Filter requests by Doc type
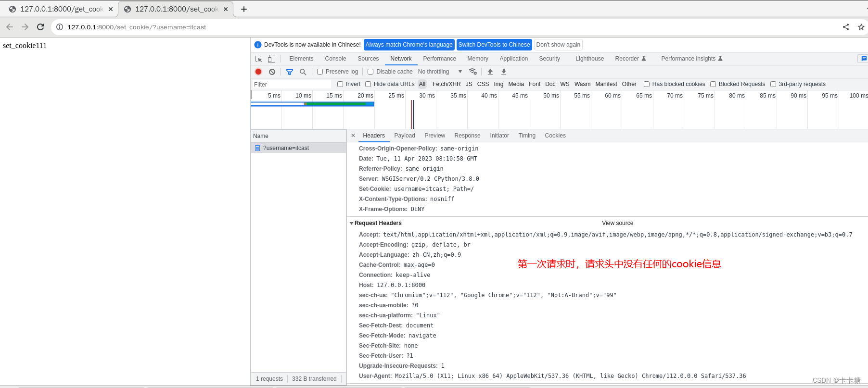Image resolution: width=868 pixels, height=388 pixels. 550,84
